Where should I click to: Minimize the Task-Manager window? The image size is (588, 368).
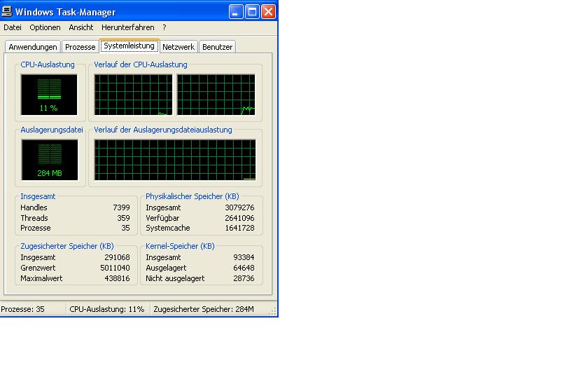pos(236,12)
